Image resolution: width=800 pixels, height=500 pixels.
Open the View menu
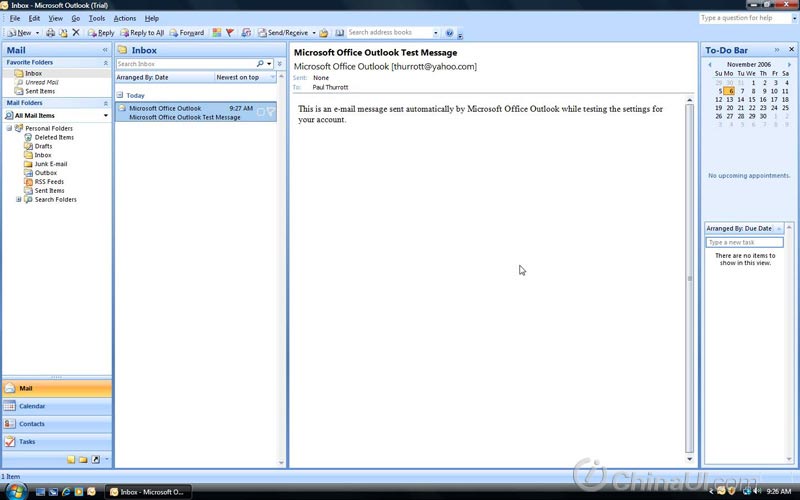pyautogui.click(x=55, y=18)
